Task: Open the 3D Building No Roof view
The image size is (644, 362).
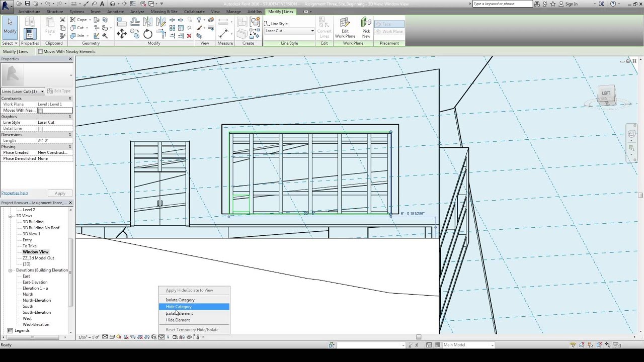Action: click(x=41, y=228)
